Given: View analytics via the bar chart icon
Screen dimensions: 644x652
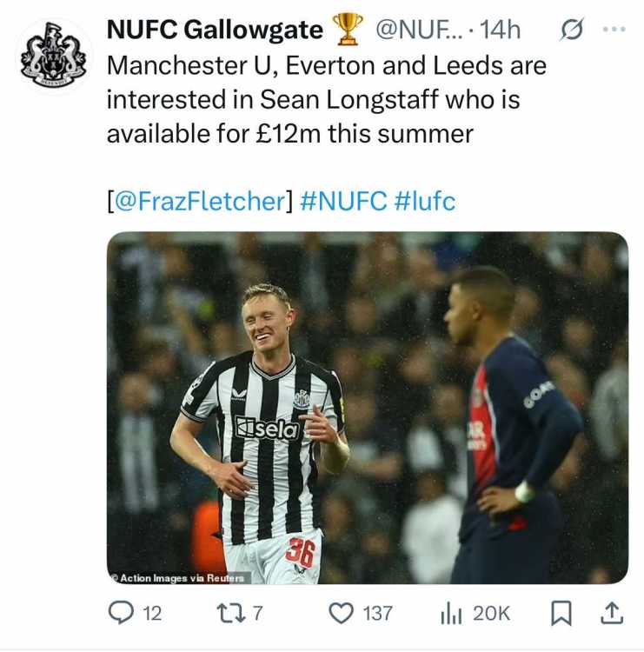Looking at the screenshot, I should (451, 614).
